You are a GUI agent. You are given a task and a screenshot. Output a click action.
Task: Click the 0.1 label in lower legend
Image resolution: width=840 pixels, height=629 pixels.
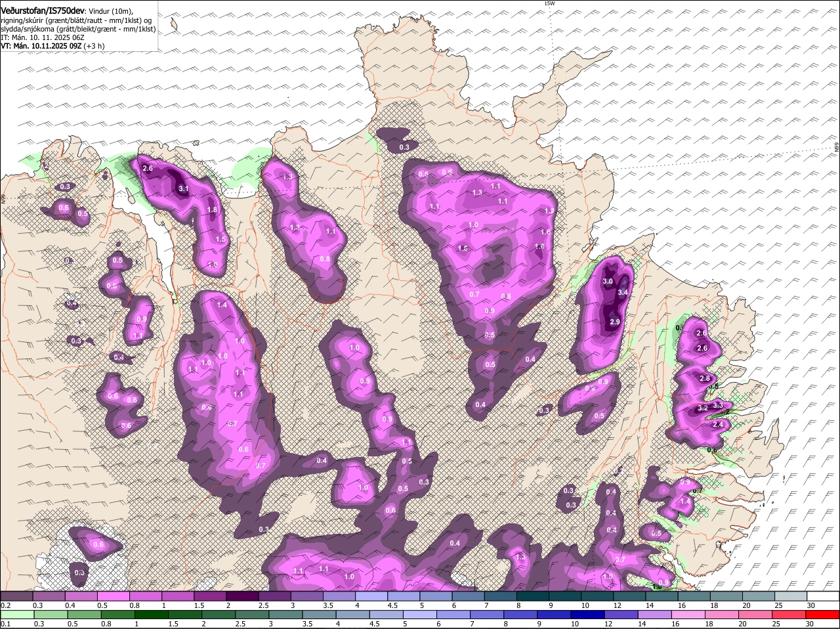tap(6, 624)
